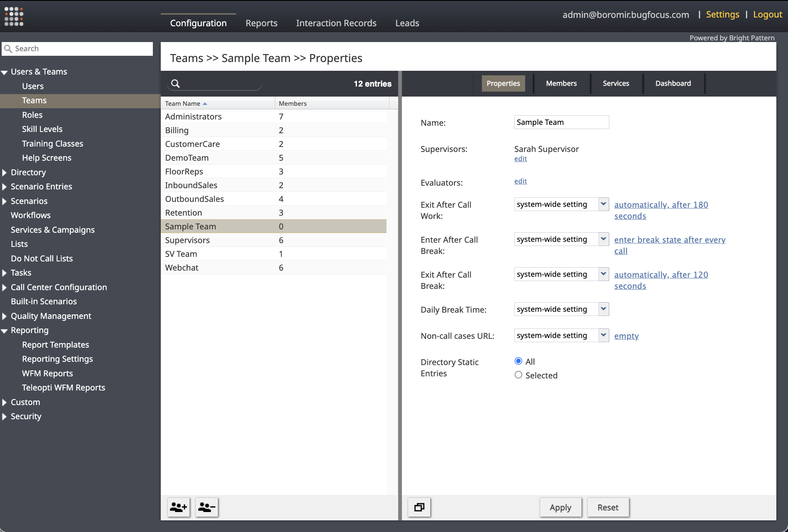The width and height of the screenshot is (788, 532).
Task: Expand Call Center Configuration node
Action: 5,287
